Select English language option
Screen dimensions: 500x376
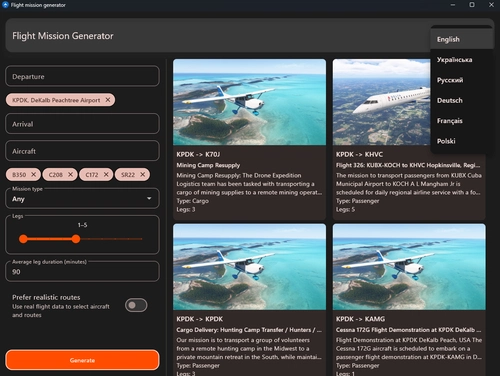[461, 39]
